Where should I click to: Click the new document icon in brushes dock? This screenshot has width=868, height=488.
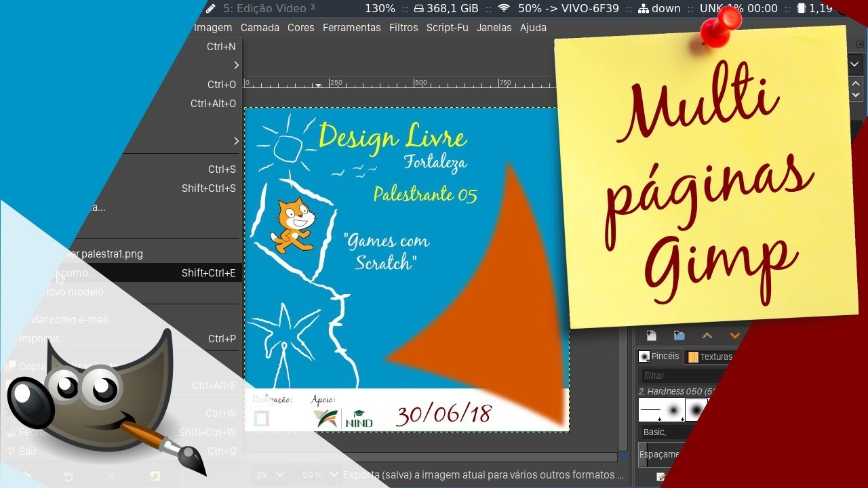pos(651,335)
